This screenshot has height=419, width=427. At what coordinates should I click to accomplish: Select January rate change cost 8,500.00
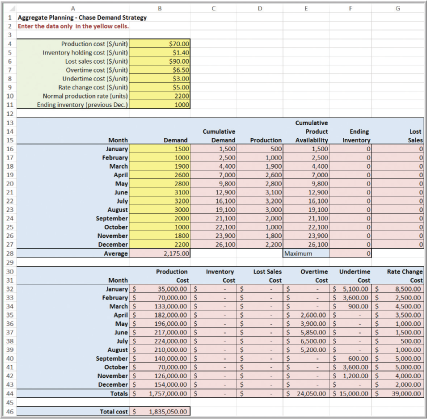pyautogui.click(x=399, y=289)
